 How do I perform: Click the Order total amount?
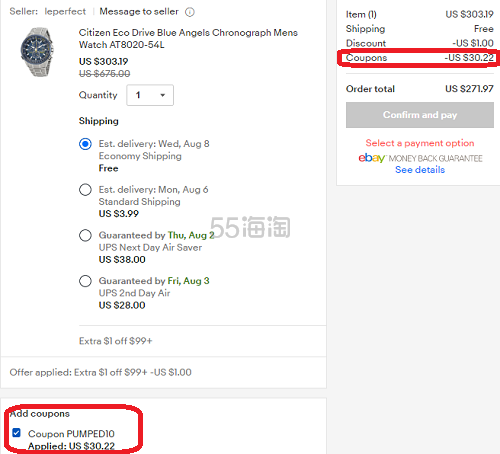pos(469,89)
